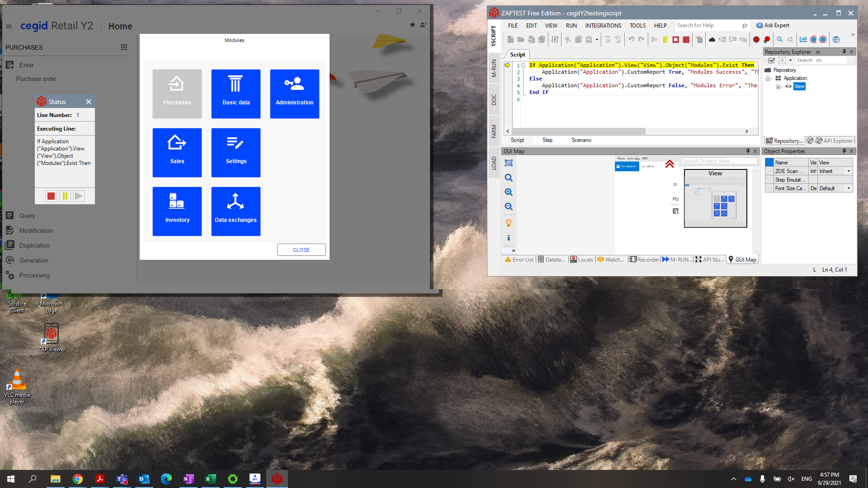Open the Error List tab
Image resolution: width=868 pixels, height=488 pixels.
click(519, 260)
